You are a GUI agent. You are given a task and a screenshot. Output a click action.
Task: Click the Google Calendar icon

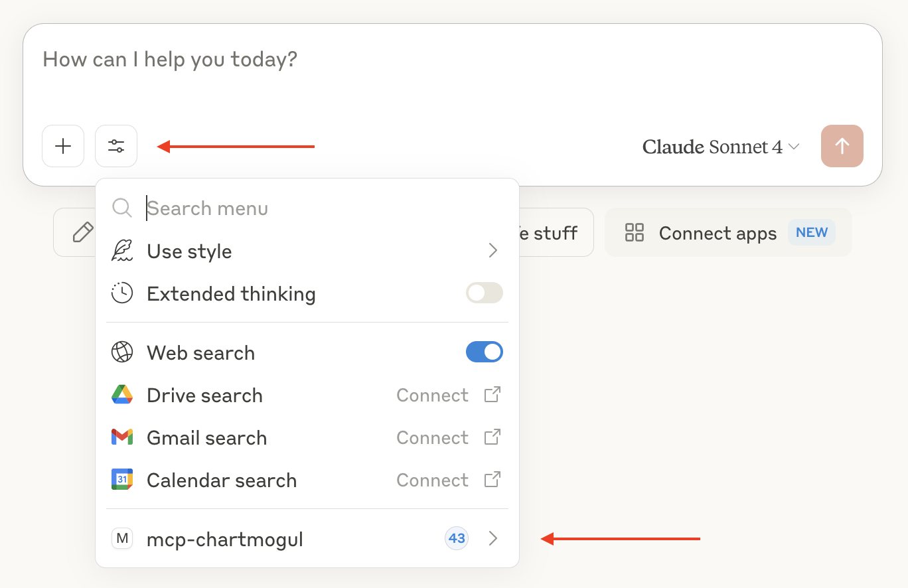(x=122, y=480)
